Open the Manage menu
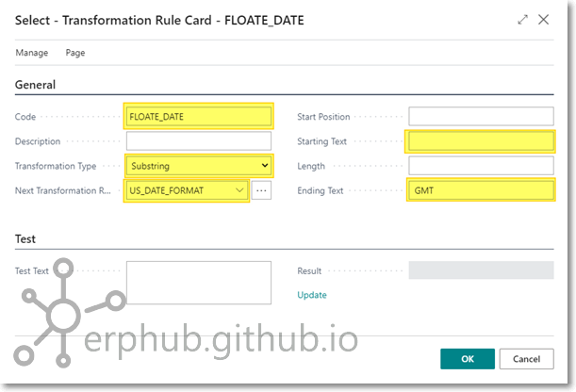The image size is (576, 392). [x=32, y=53]
